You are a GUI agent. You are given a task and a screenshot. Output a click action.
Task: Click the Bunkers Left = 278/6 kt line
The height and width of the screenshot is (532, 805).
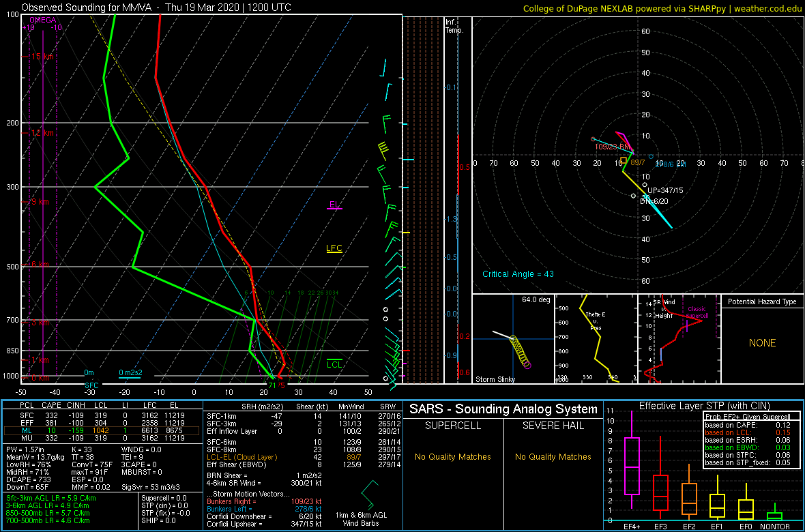point(264,509)
